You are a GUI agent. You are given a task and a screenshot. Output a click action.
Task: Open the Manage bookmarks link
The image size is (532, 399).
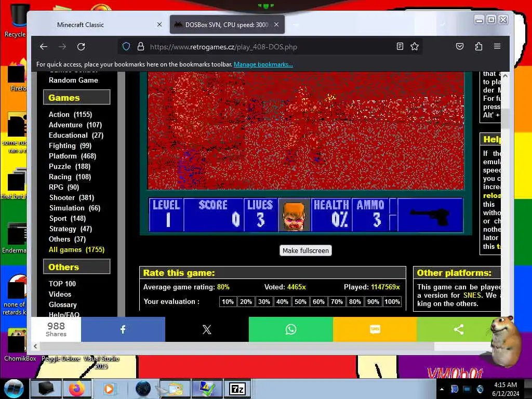(x=263, y=64)
